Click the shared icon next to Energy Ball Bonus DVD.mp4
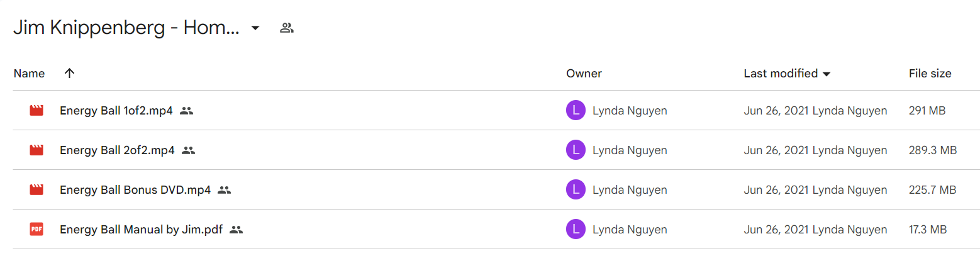This screenshot has height=280, width=980. point(225,190)
